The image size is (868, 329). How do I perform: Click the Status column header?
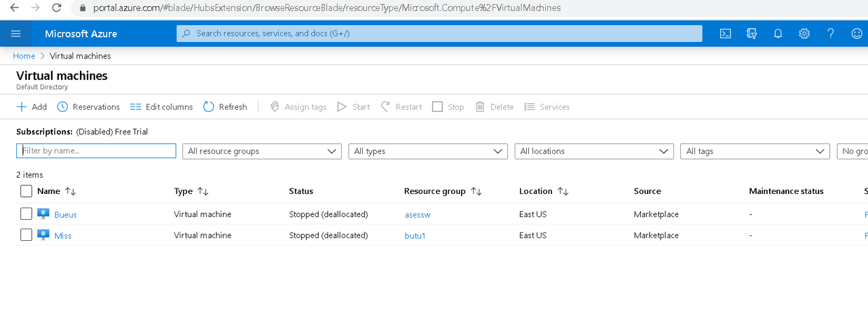pos(301,191)
